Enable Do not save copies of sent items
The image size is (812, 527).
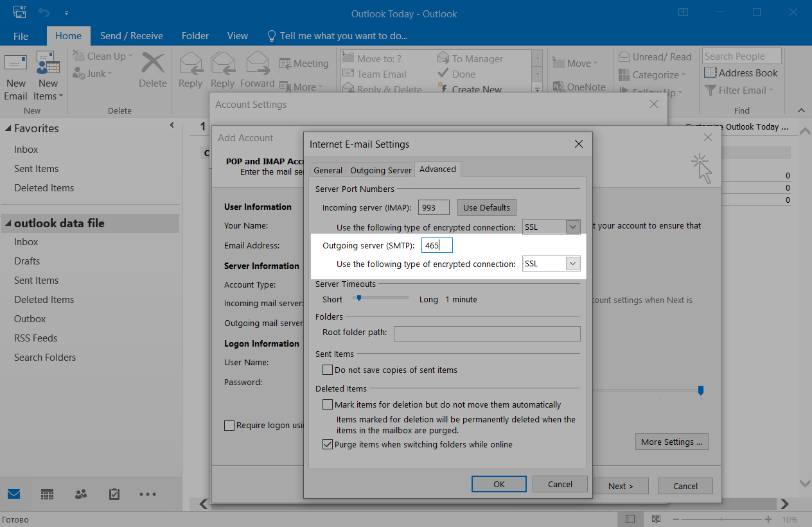tap(328, 370)
